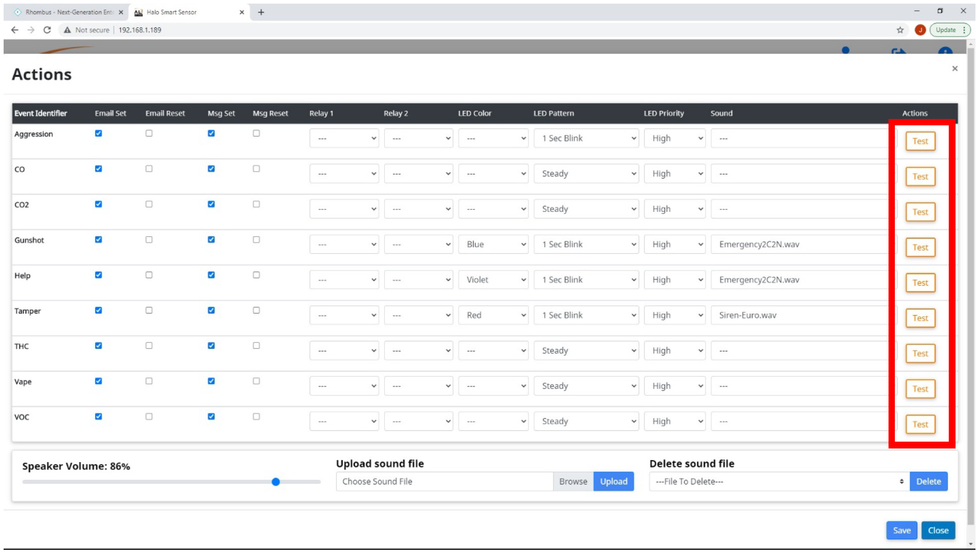Adjust the Speaker Volume slider
980x553 pixels.
point(276,482)
